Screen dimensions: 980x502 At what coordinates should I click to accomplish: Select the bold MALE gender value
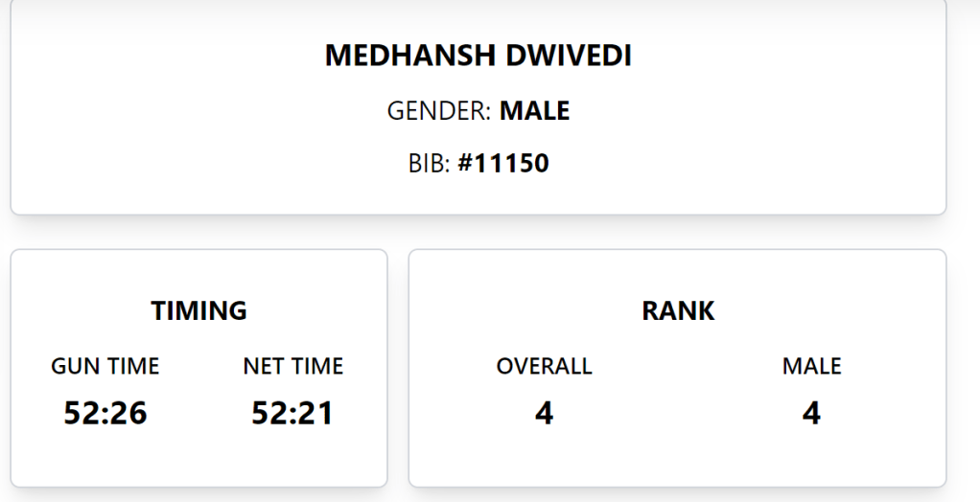click(534, 111)
